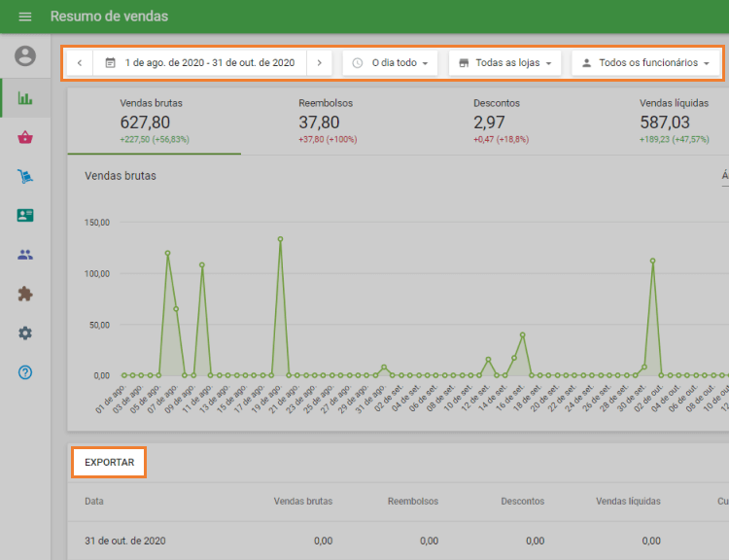729x560 pixels.
Task: Open the reports bar chart icon
Action: click(25, 98)
